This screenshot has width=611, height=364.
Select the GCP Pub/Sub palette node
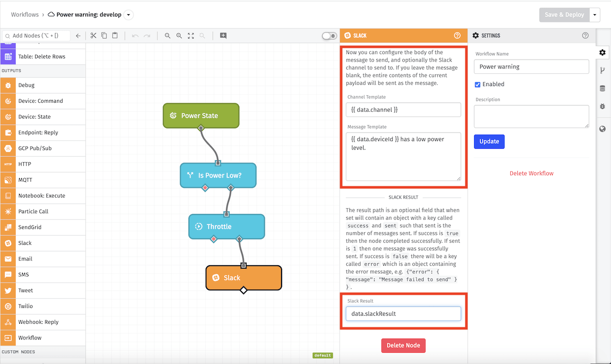coord(43,148)
